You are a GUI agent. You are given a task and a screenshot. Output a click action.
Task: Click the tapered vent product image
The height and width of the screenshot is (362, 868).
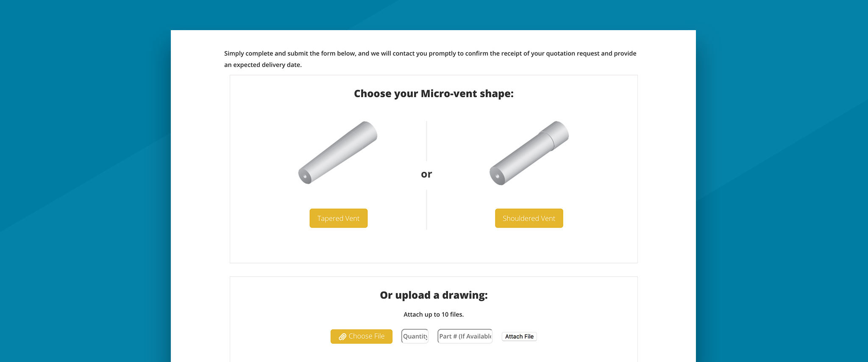pyautogui.click(x=338, y=152)
